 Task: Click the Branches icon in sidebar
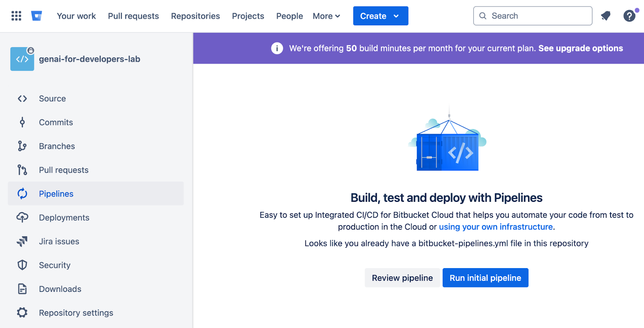(22, 146)
